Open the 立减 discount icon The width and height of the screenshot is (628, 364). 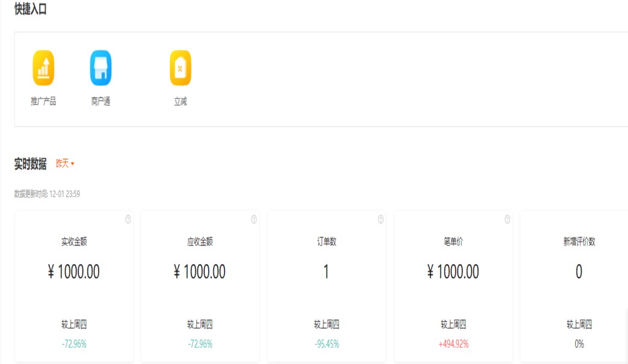click(x=180, y=68)
